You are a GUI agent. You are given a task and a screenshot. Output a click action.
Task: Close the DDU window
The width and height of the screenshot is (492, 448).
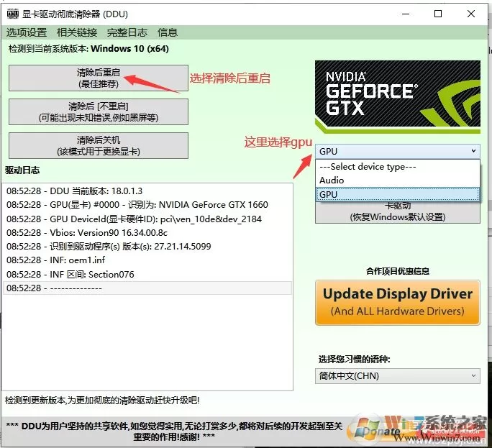click(x=471, y=14)
